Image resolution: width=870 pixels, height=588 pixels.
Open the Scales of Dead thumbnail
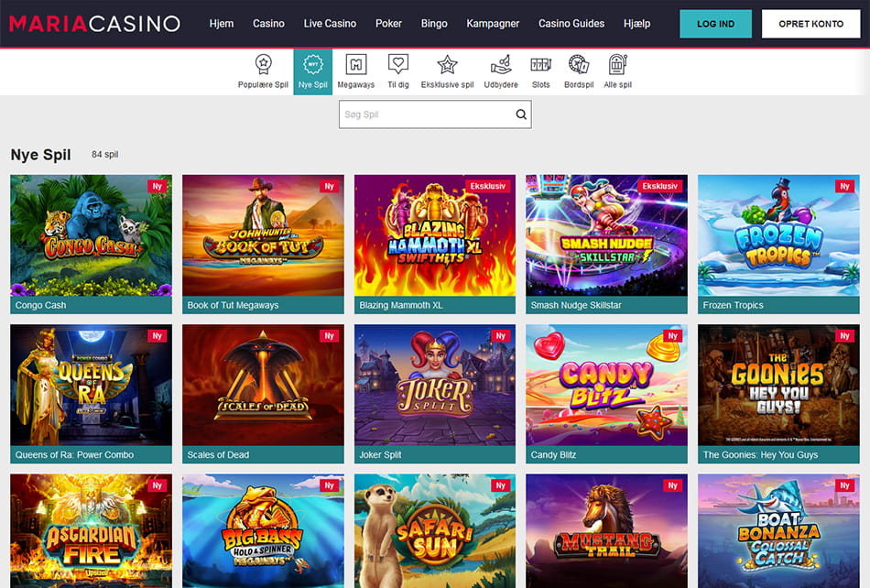263,385
